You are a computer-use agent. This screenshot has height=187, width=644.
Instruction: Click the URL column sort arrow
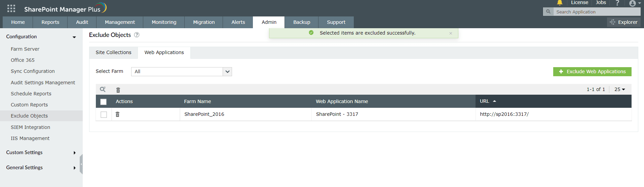pyautogui.click(x=494, y=101)
